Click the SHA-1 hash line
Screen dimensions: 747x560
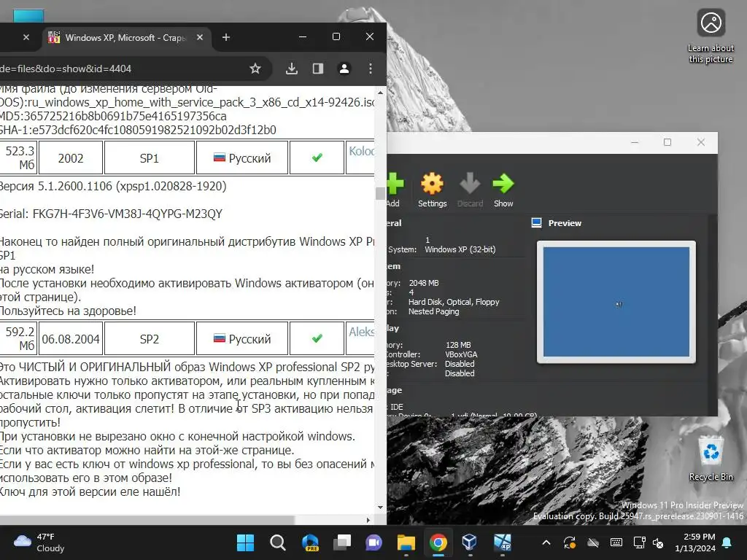[138, 130]
